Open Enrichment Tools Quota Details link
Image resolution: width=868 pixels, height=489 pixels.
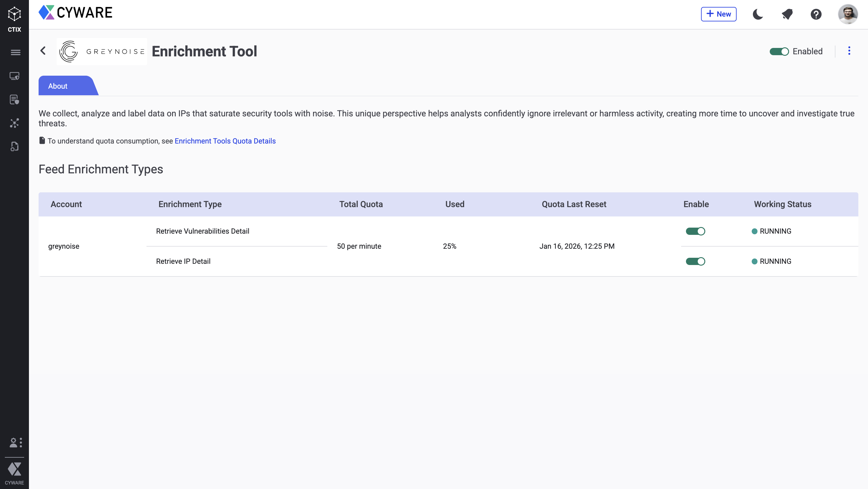(225, 141)
